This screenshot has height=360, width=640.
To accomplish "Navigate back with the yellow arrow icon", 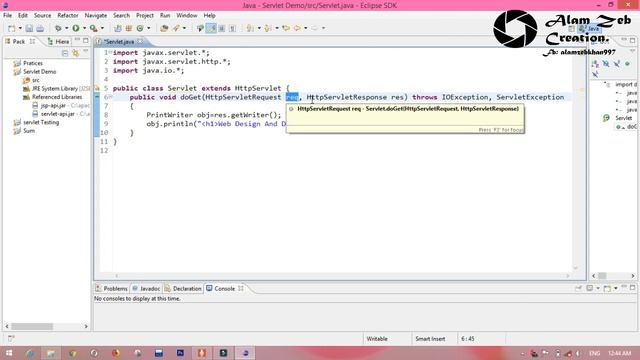I will coord(297,28).
